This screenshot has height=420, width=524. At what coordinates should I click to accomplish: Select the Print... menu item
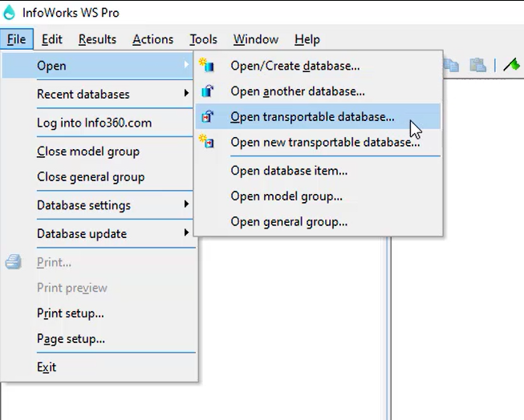tap(99, 262)
